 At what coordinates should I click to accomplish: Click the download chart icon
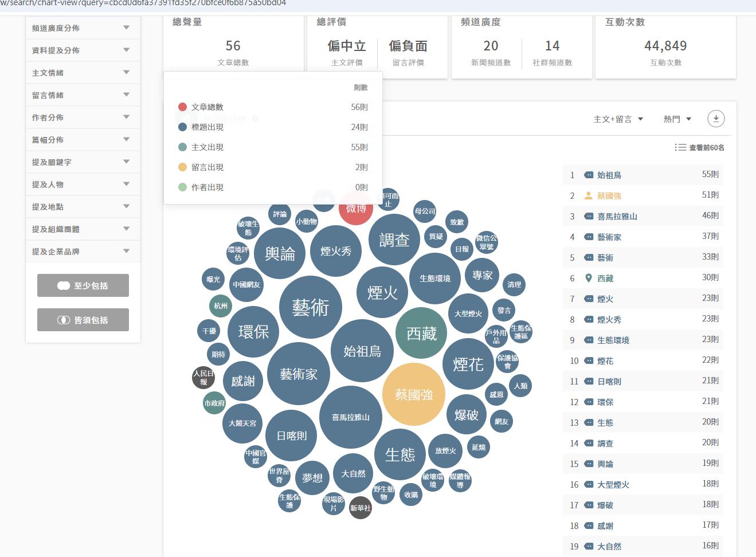(716, 119)
